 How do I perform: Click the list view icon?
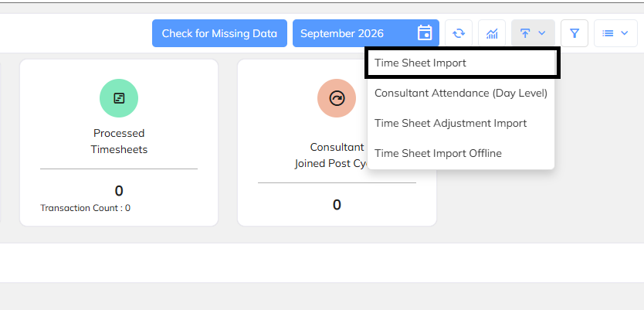pyautogui.click(x=608, y=33)
